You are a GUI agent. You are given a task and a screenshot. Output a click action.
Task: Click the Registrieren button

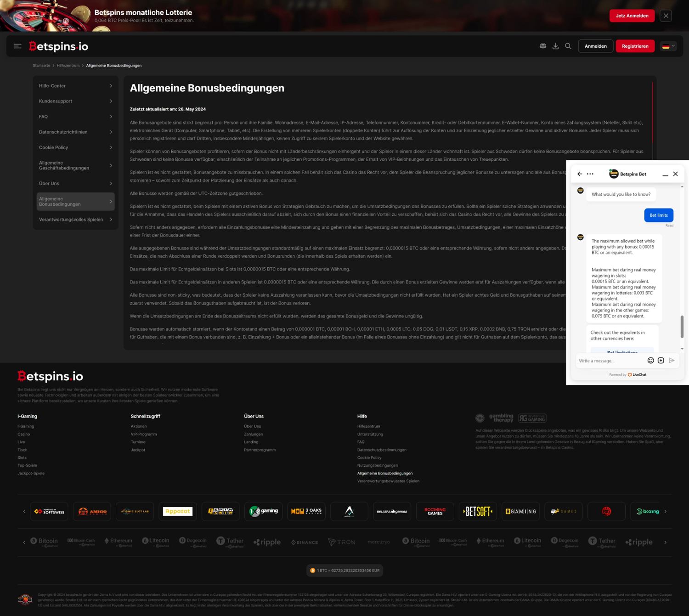point(635,46)
